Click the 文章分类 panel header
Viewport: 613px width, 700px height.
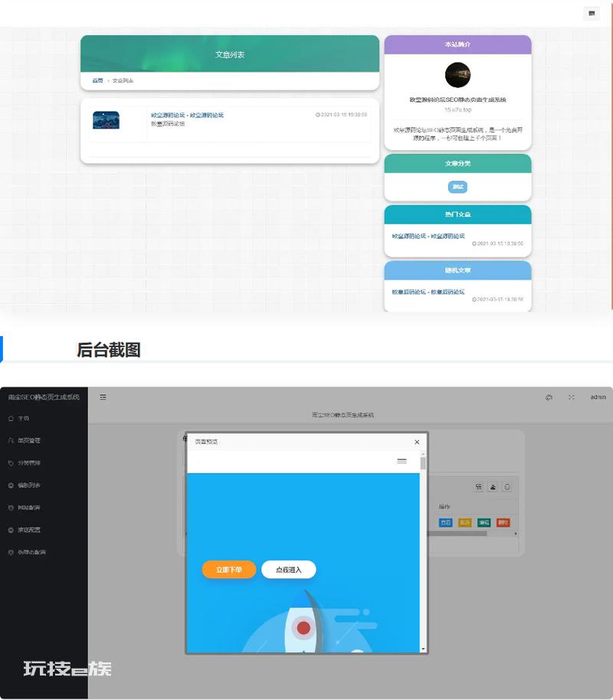pos(457,163)
